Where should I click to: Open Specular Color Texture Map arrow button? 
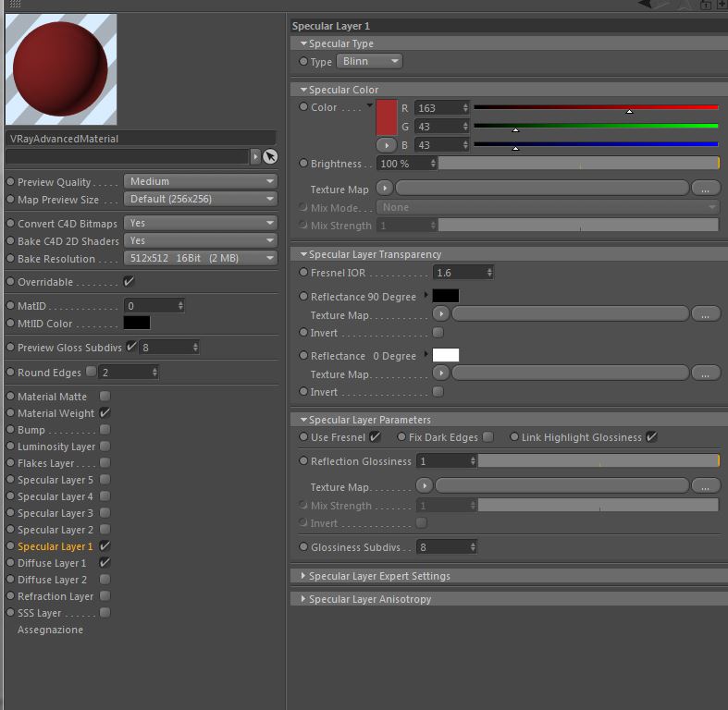(385, 189)
